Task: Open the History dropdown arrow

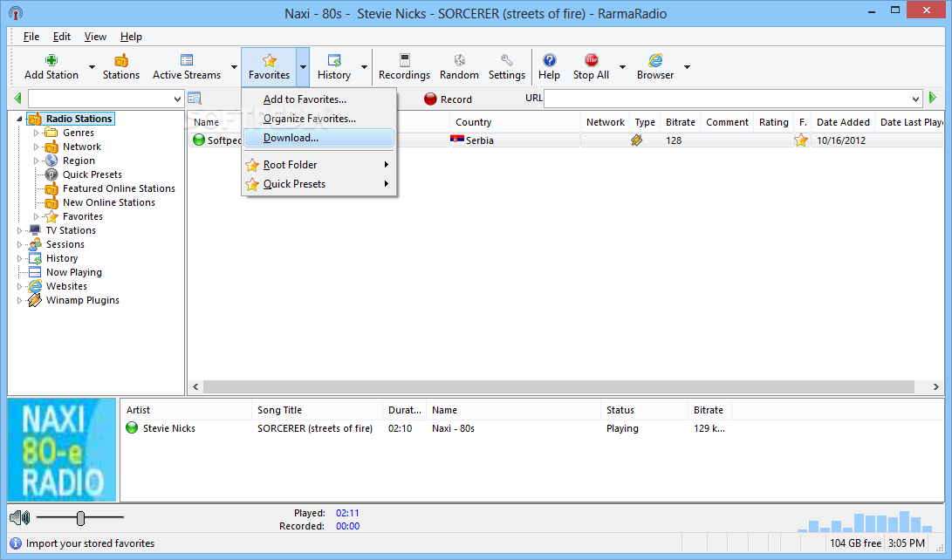Action: (x=364, y=67)
